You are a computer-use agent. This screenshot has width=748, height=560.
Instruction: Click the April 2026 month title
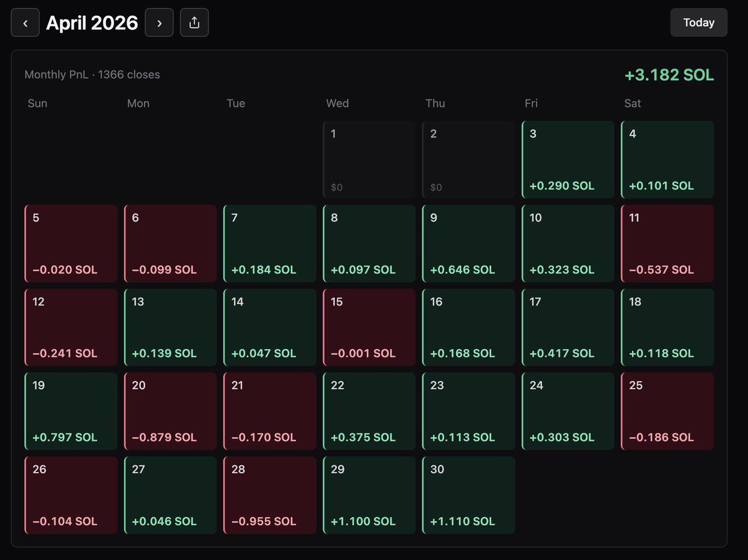92,23
